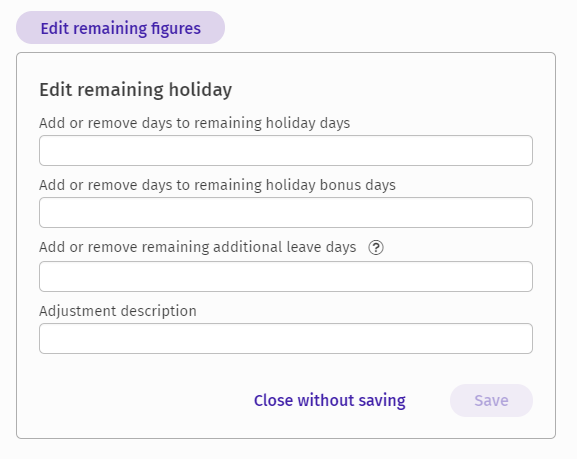Click into the Adjustment description field
Image resolution: width=577 pixels, height=459 pixels.
286,339
